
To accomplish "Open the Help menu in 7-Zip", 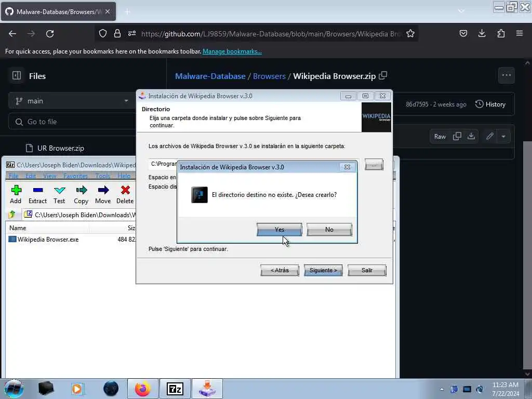I will coord(124,176).
